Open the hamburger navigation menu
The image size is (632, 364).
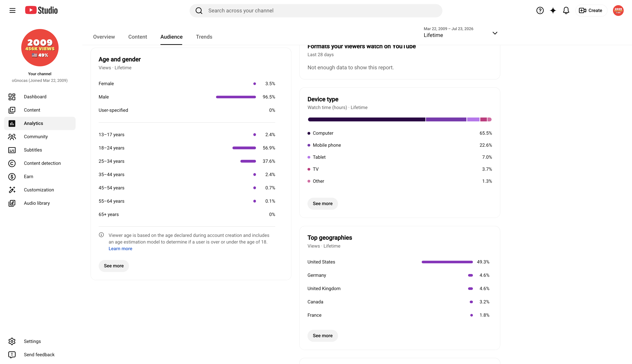click(x=12, y=11)
